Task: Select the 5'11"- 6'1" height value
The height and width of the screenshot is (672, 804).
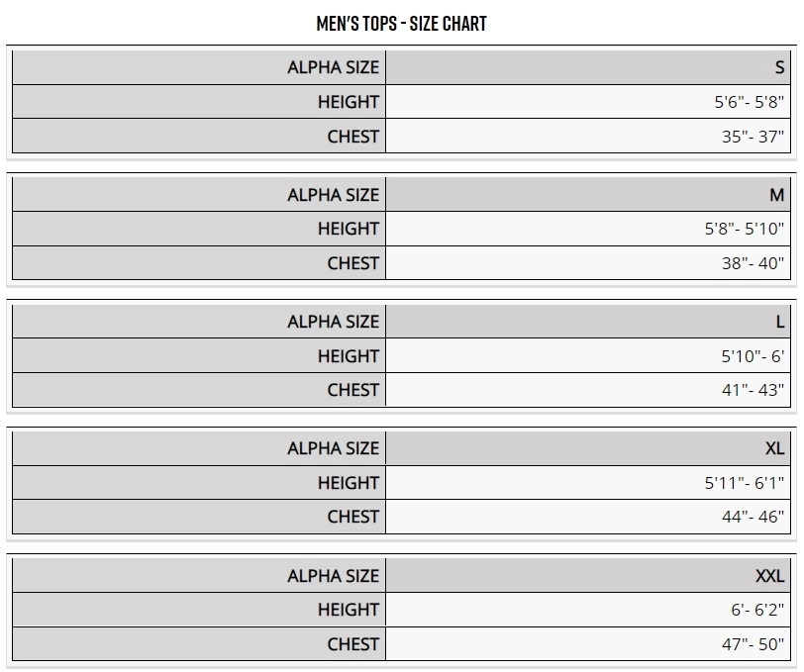Action: (x=744, y=483)
